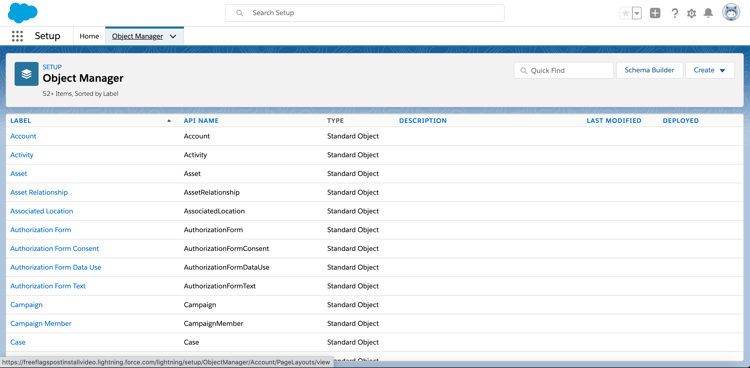Click the AuthorizationFormDataUse API name cell
Viewport: 750px width, 368px height.
click(227, 267)
